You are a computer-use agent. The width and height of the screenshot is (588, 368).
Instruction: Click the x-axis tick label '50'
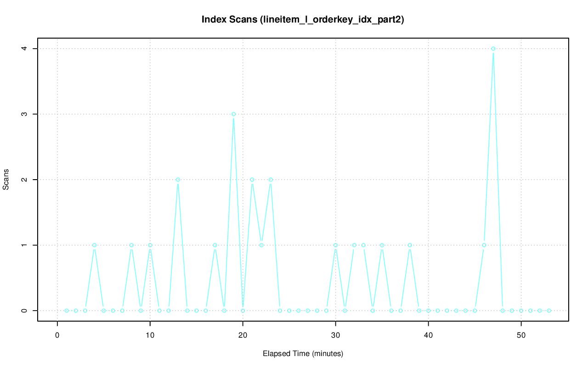521,335
